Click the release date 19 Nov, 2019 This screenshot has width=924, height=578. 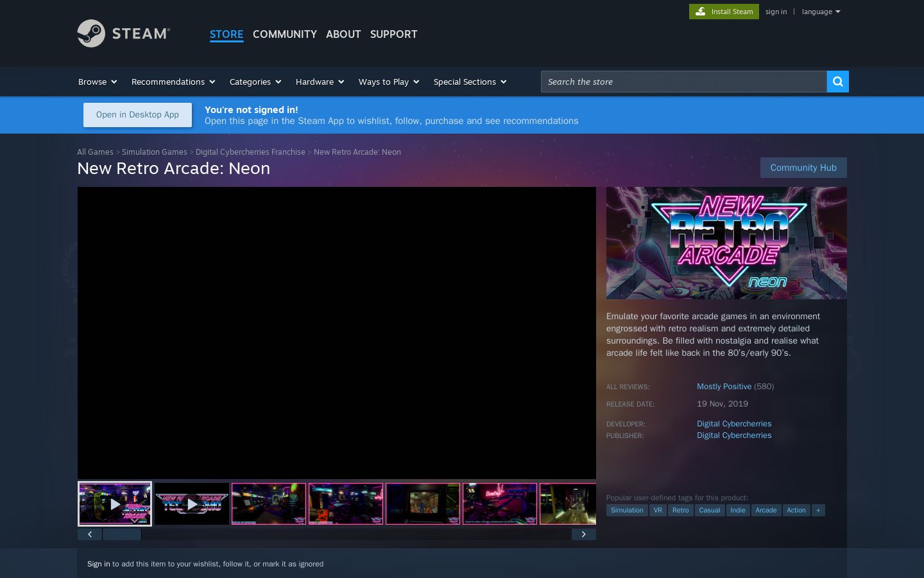(723, 404)
